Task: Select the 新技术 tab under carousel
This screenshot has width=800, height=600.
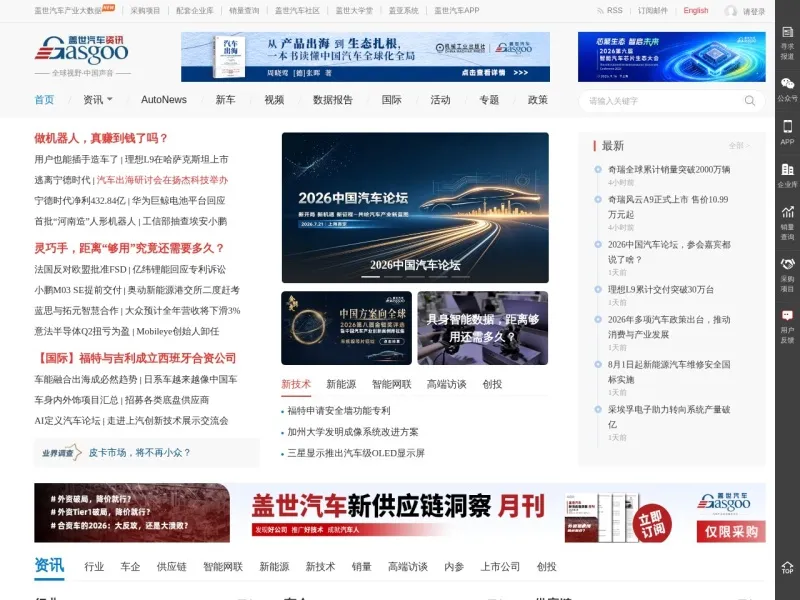Action: click(x=296, y=384)
